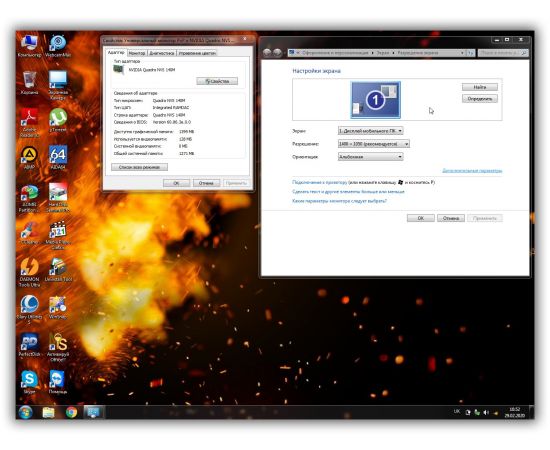Select the monitor 1 thumbnail
This screenshot has height=450, width=550.
375,100
